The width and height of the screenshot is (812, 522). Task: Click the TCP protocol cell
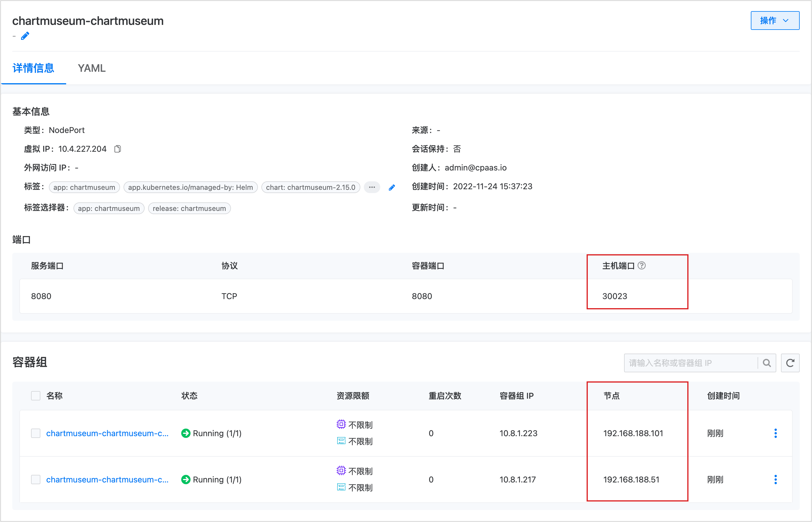click(x=229, y=296)
